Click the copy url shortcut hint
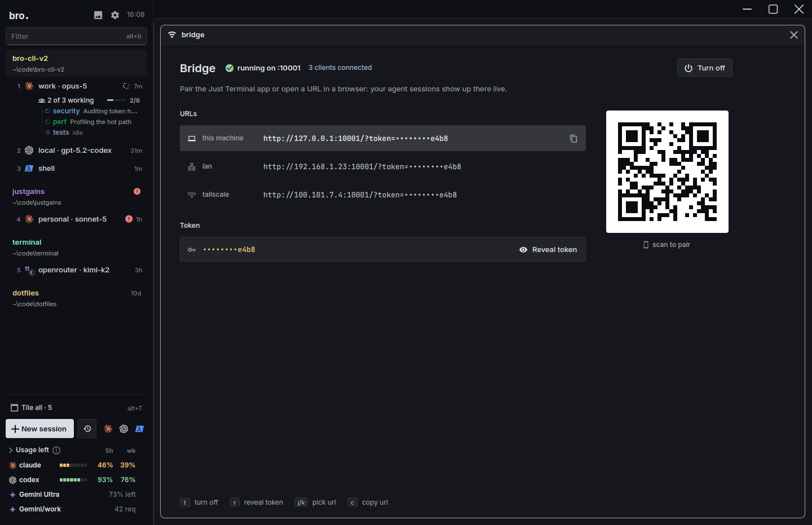 coord(368,502)
